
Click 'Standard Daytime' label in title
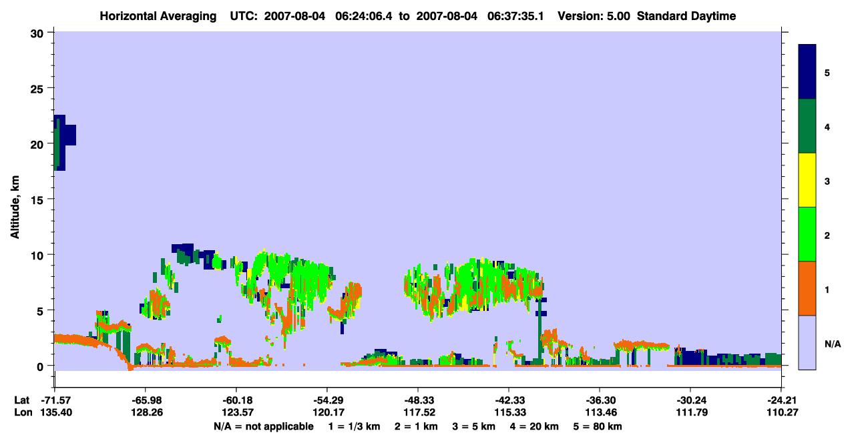[686, 16]
